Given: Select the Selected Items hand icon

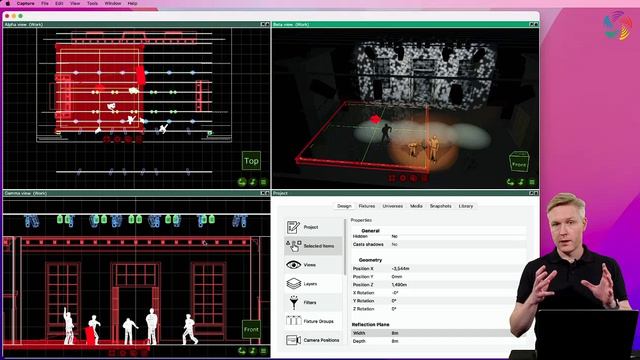Looking at the screenshot, I should 293,246.
